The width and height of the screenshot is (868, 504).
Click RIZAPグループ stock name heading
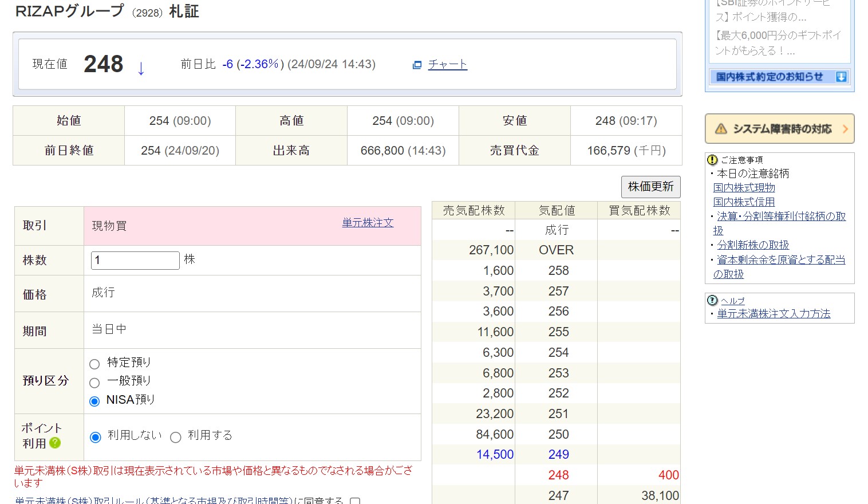pyautogui.click(x=69, y=11)
